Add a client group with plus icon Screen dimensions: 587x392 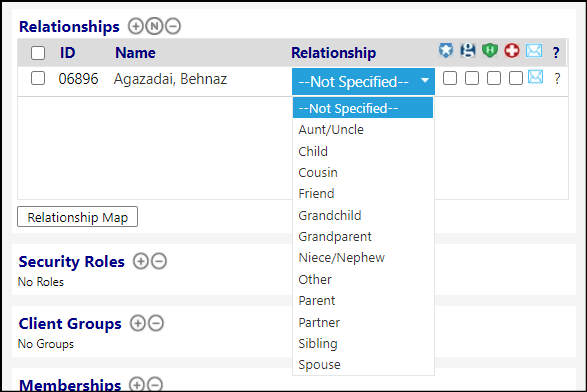137,323
